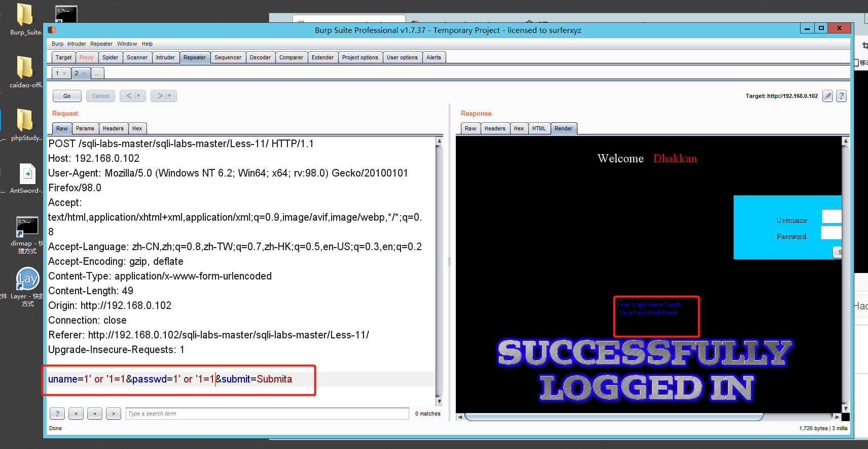This screenshot has height=449, width=868.
Task: Open the Window menu
Action: click(x=127, y=44)
